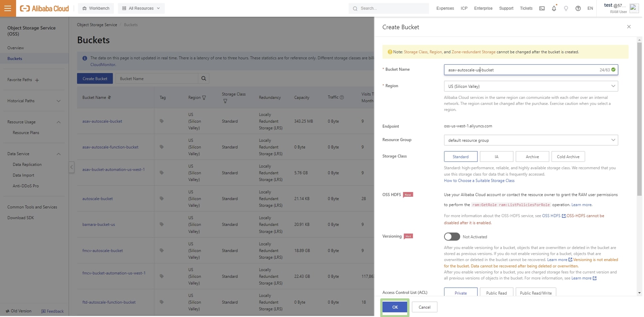Click the scrollbar down arrow
The width and height of the screenshot is (644, 317).
[x=639, y=293]
